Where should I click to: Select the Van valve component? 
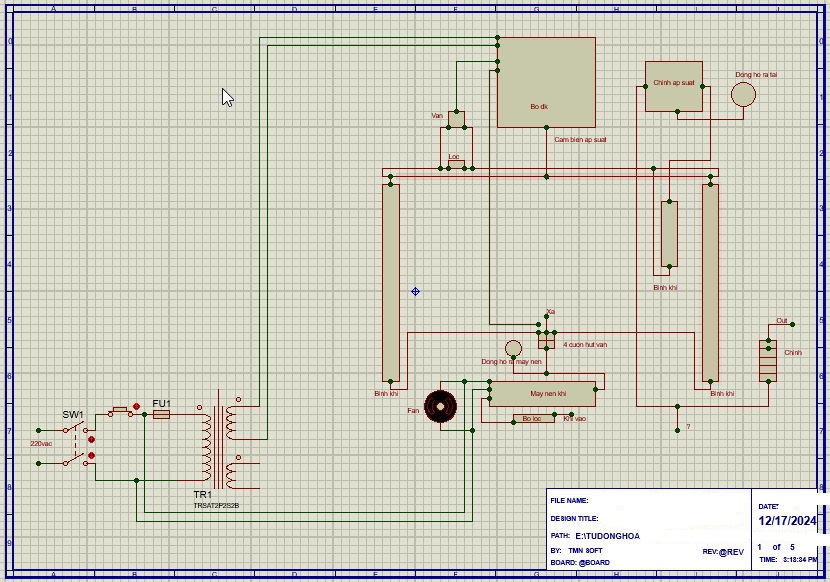[x=456, y=119]
